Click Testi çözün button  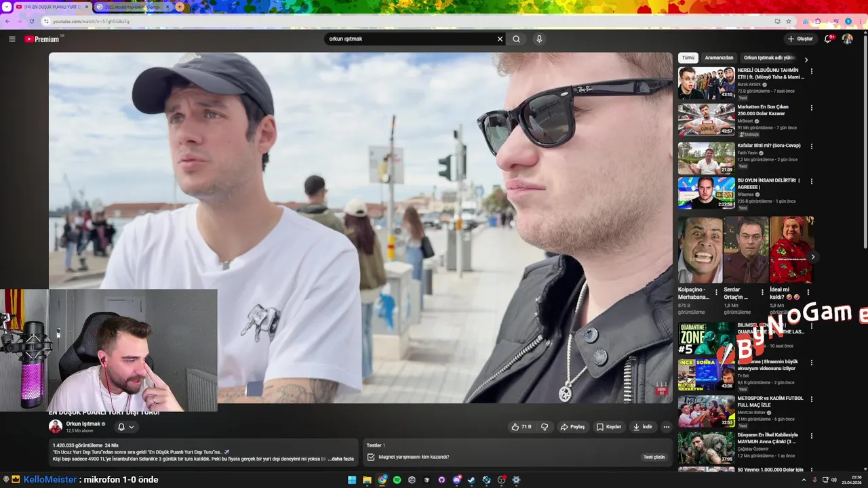click(654, 457)
